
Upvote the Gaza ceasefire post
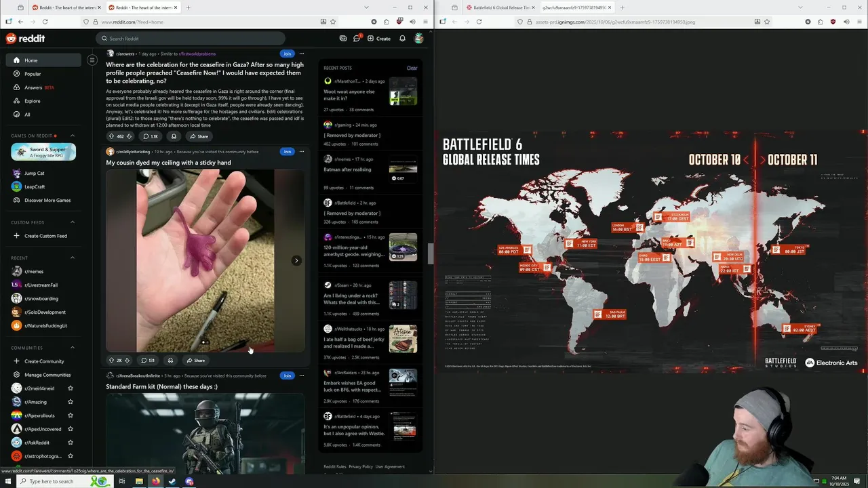[111, 136]
